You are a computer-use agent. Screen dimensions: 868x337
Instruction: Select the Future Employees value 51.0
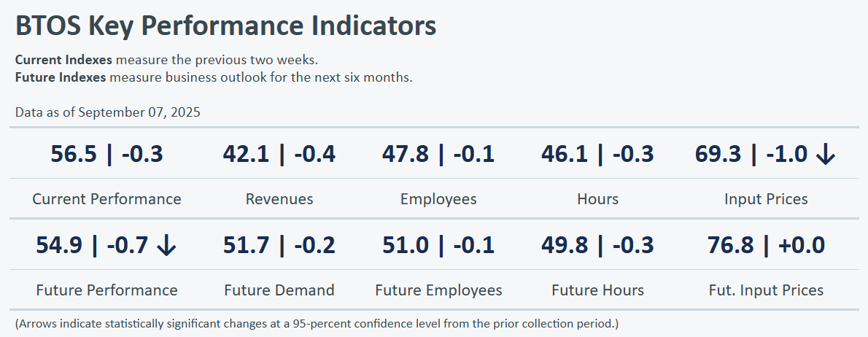[x=407, y=246]
